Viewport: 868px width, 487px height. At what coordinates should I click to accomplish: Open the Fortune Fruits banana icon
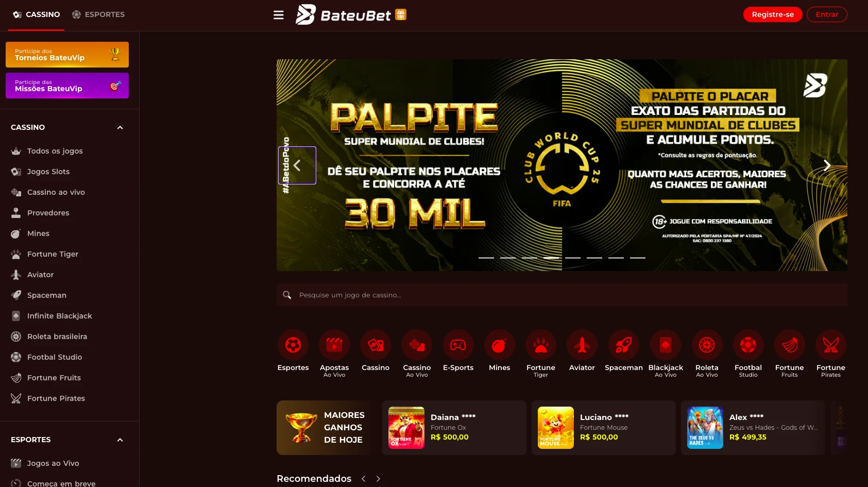(789, 345)
